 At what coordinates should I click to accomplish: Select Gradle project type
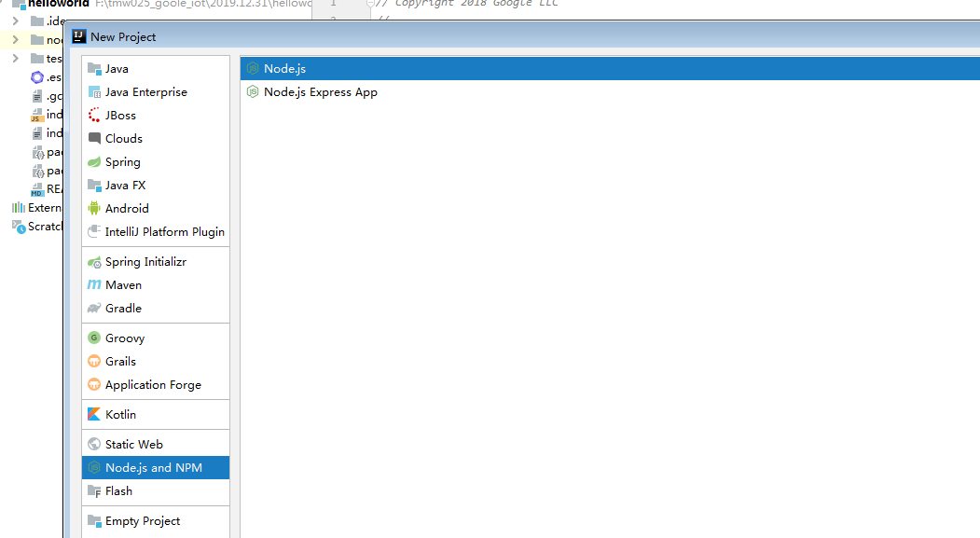click(x=156, y=308)
